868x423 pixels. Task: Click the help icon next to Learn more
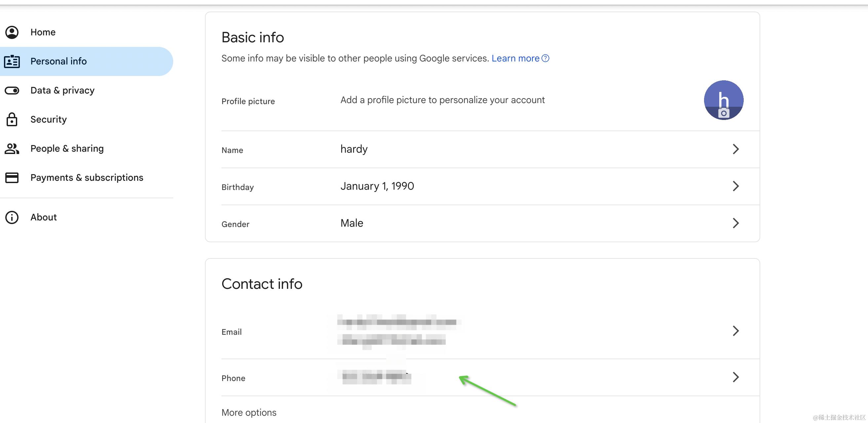pos(545,58)
